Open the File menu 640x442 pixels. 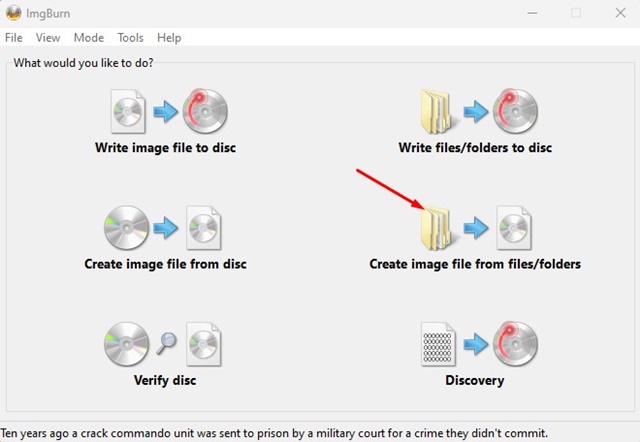pyautogui.click(x=13, y=38)
